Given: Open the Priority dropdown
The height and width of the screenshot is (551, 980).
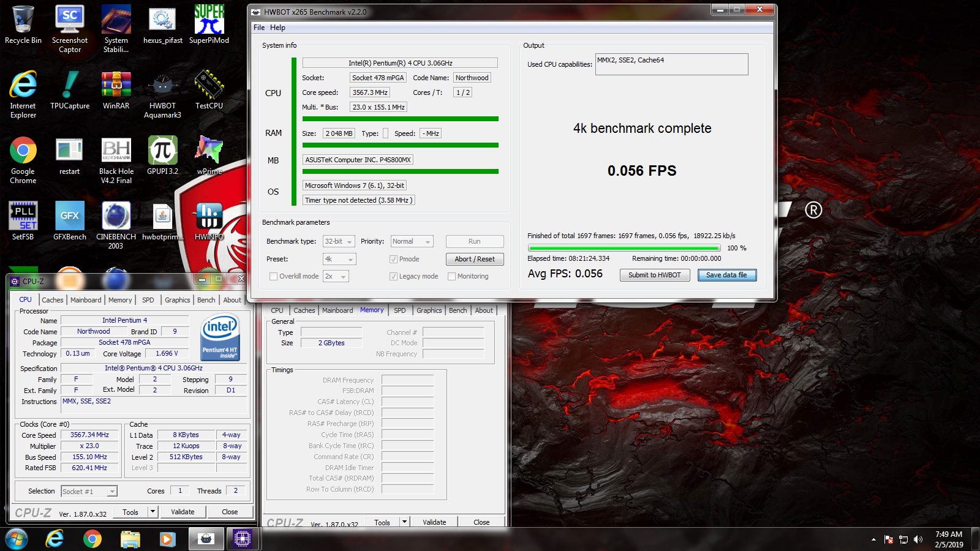Looking at the screenshot, I should (412, 241).
